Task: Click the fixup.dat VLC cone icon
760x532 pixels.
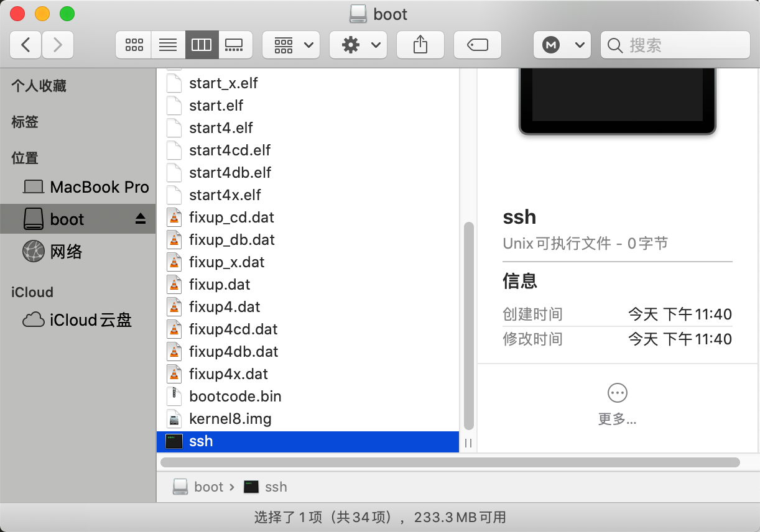Action: coord(175,285)
